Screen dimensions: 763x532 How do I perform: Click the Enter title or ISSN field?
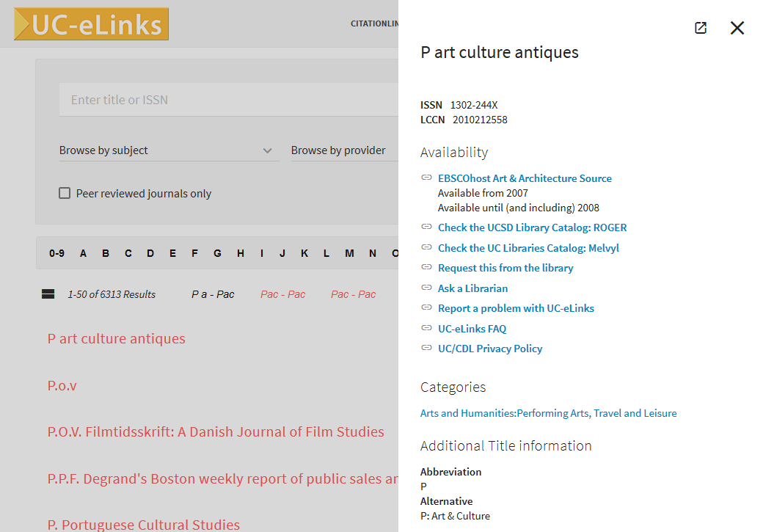pos(229,100)
